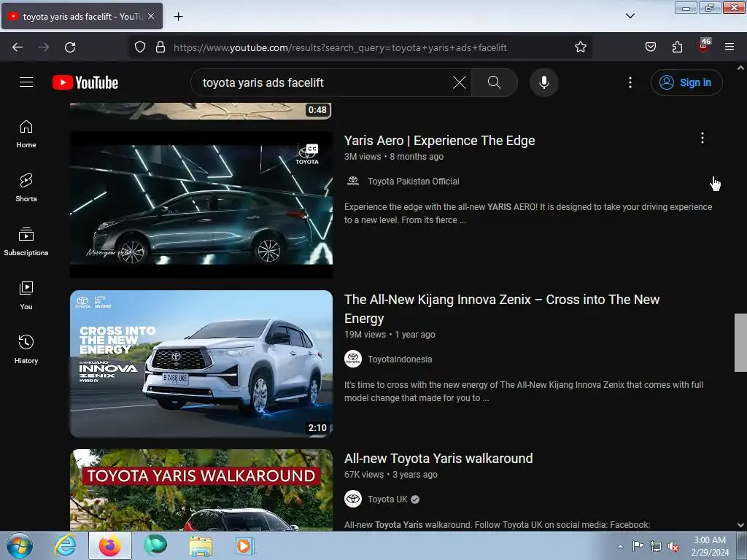The height and width of the screenshot is (560, 747).
Task: Open the Firefox application menu
Action: tap(729, 47)
